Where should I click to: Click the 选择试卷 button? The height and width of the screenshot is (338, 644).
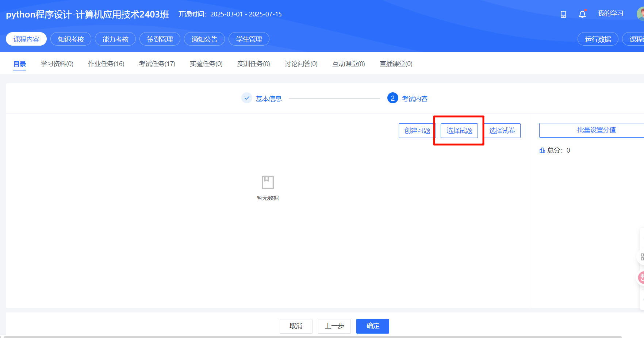pos(502,131)
